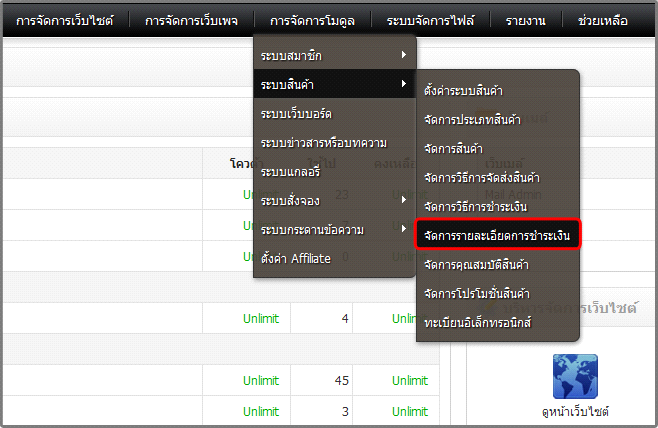The width and height of the screenshot is (658, 428).
Task: Choose จัดการวิธีการชำระเงิน from submenu
Action: tap(498, 206)
